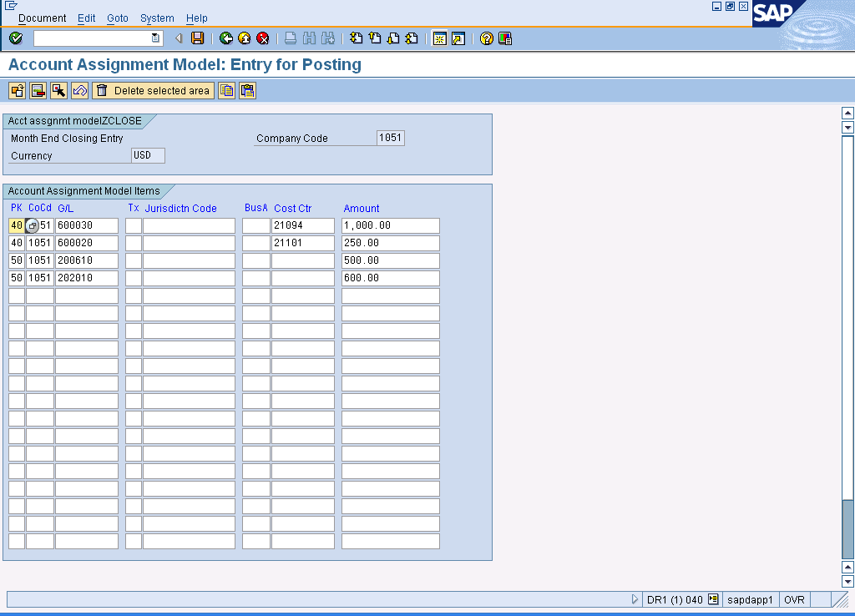Click the Amount field 500.00
Image resolution: width=855 pixels, height=616 pixels.
(391, 260)
